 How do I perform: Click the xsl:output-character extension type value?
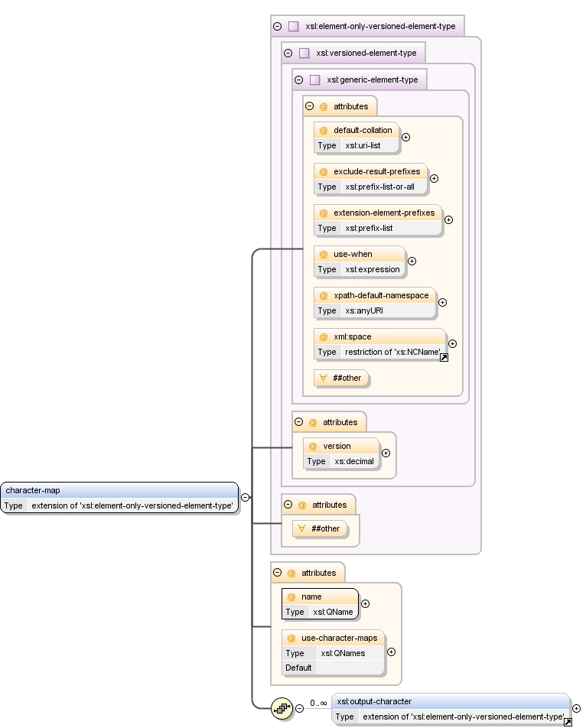[x=463, y=717]
